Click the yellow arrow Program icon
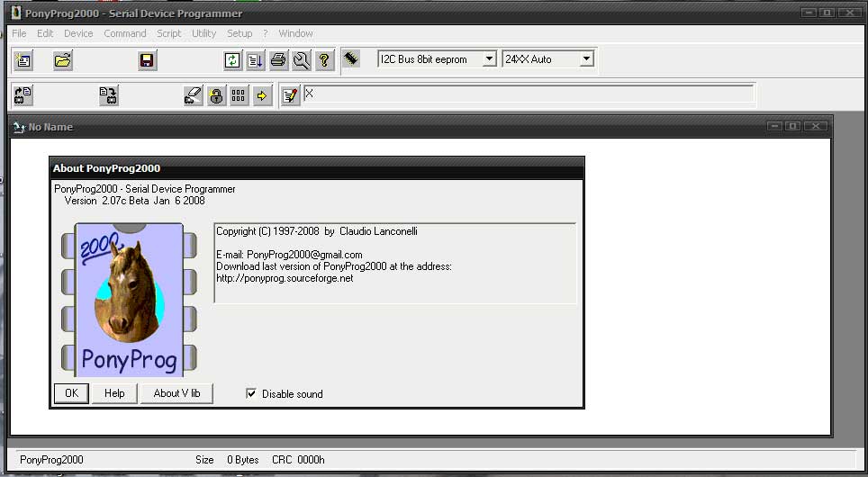Viewport: 868px width, 477px height. pos(262,95)
